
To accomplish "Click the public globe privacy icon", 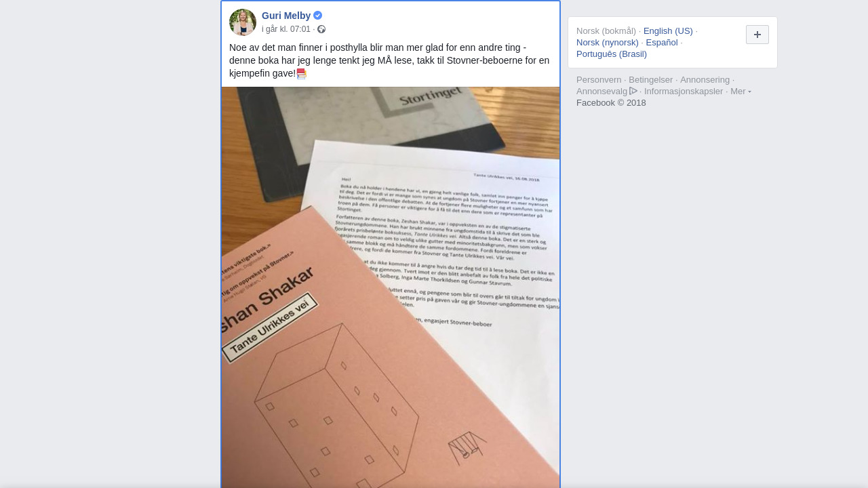I will point(321,29).
